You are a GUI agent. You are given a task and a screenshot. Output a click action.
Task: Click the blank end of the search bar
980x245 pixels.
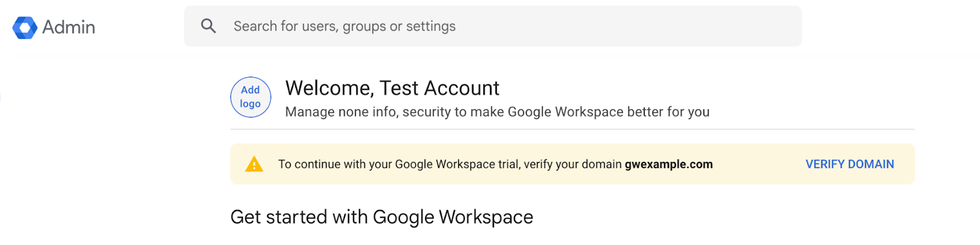tap(674, 26)
